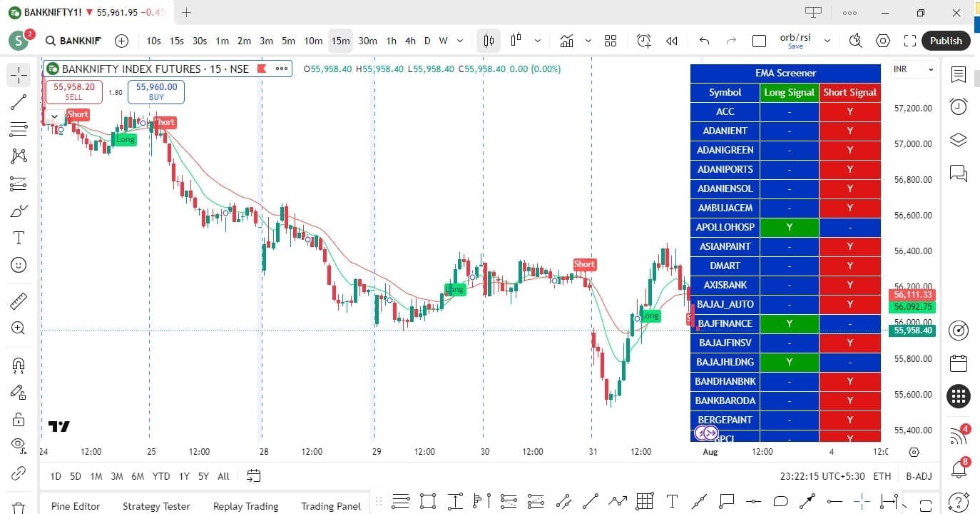Open more options next to chart title
The width and height of the screenshot is (980, 514).
(281, 69)
